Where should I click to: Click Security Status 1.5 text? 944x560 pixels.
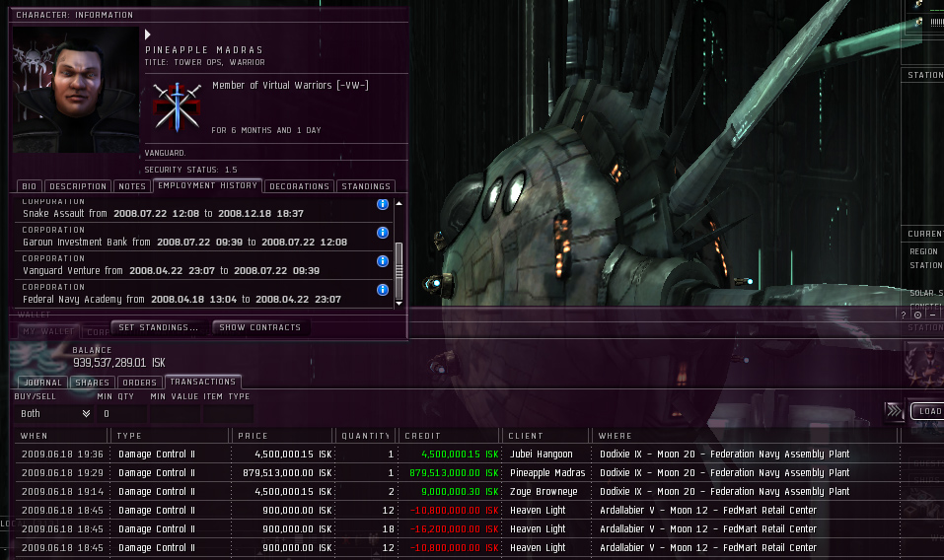click(x=190, y=170)
